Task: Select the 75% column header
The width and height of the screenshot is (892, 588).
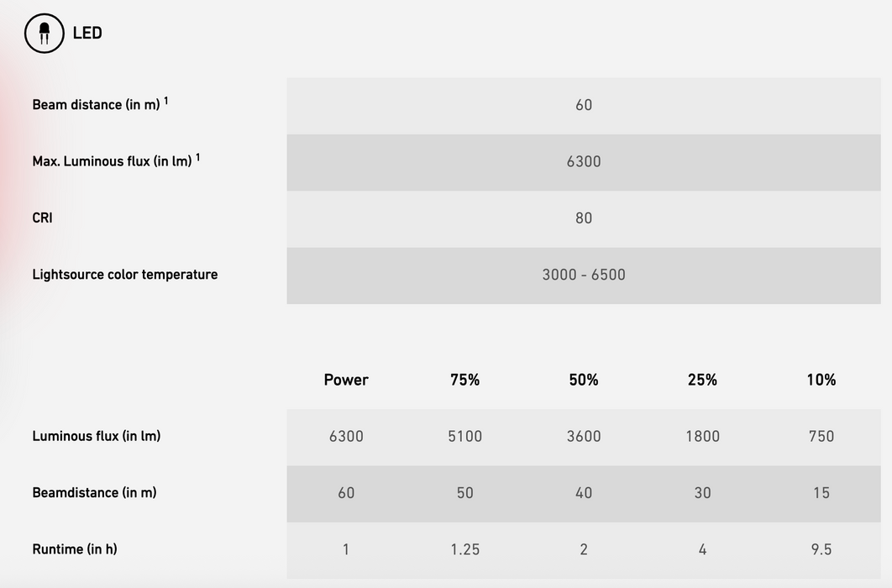Action: click(464, 380)
